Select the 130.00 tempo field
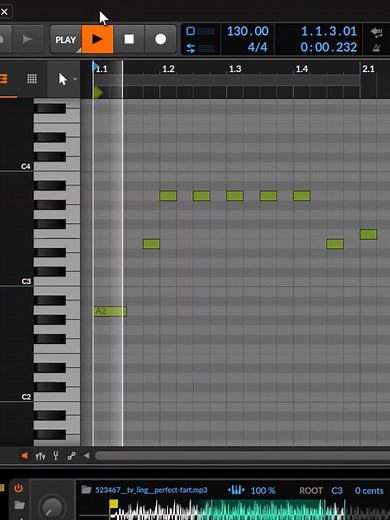The height and width of the screenshot is (520, 390). [x=248, y=31]
